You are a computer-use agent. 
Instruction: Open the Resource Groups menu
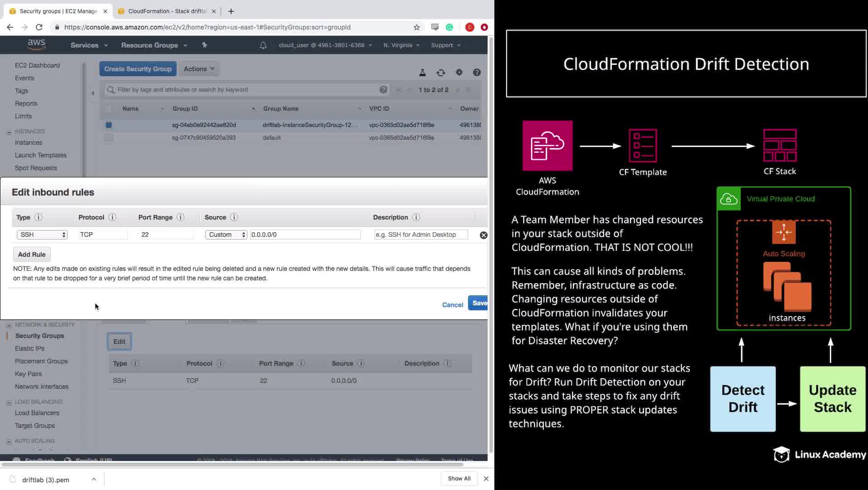tap(154, 45)
